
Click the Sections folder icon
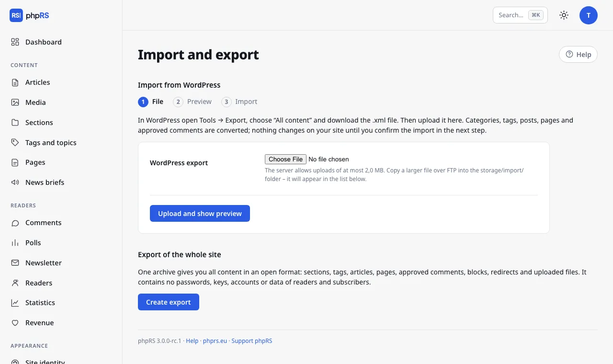coord(15,123)
